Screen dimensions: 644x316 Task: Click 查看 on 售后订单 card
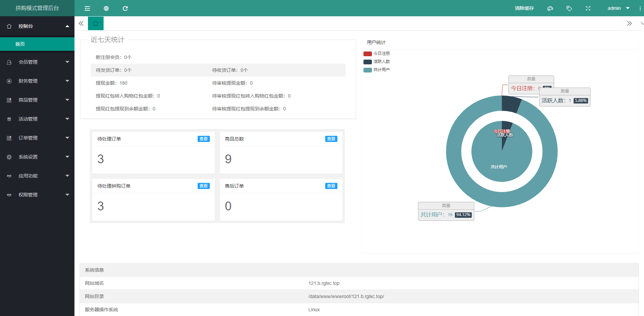tap(331, 186)
